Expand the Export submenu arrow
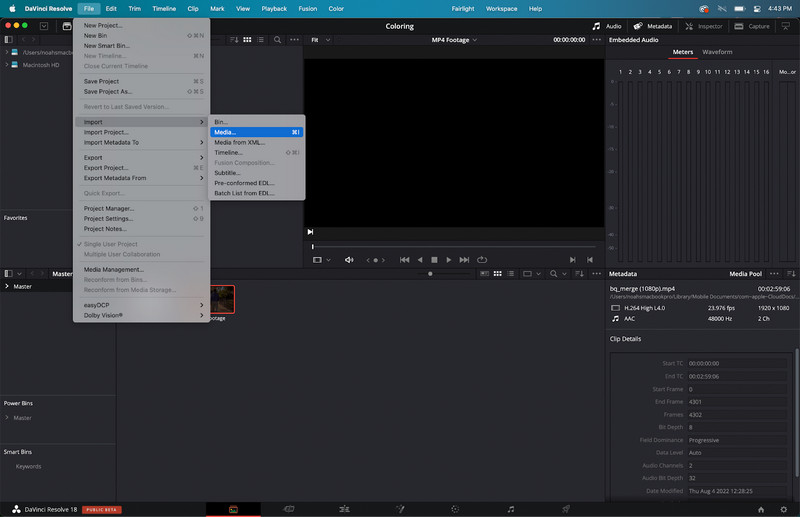 [x=202, y=157]
